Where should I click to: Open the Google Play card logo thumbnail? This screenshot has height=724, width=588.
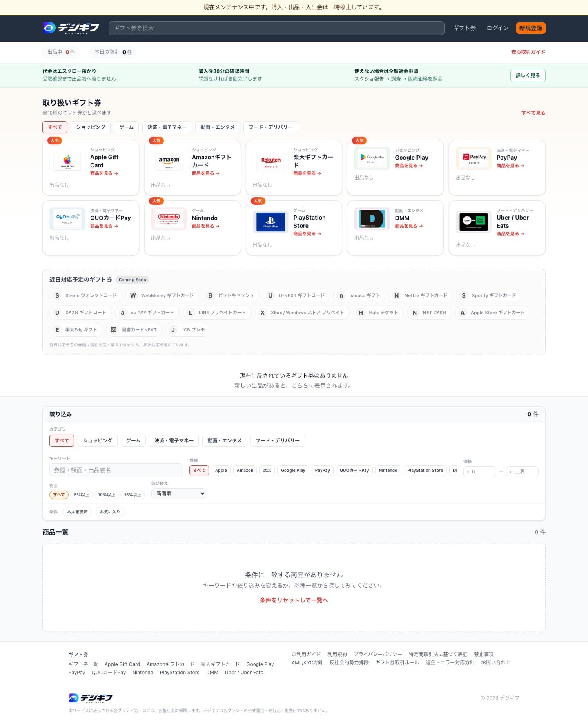[372, 158]
